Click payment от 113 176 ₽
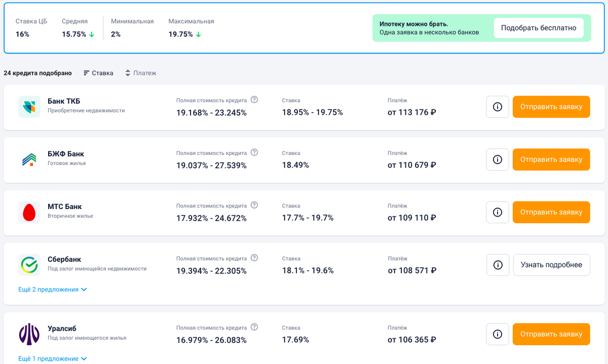Viewport: 608px width, 364px height. (x=412, y=112)
